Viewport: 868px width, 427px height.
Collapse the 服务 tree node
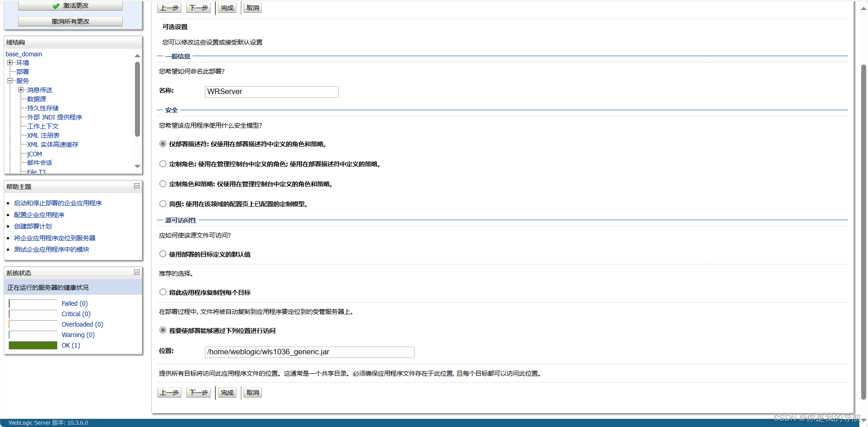pos(10,80)
